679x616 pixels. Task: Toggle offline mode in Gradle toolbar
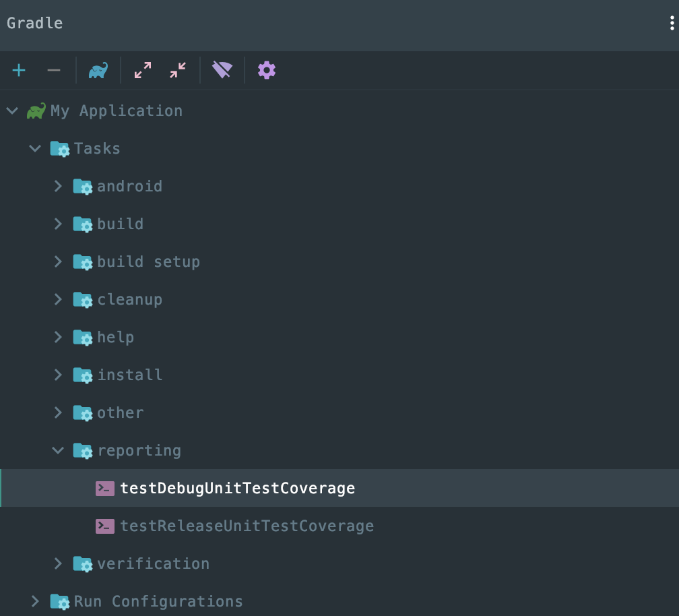(x=222, y=70)
